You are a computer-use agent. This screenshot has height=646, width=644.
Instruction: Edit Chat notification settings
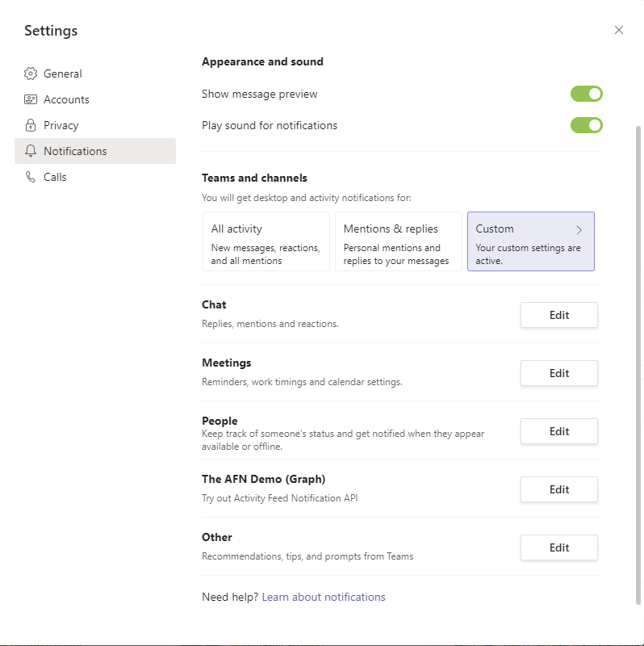coord(558,315)
